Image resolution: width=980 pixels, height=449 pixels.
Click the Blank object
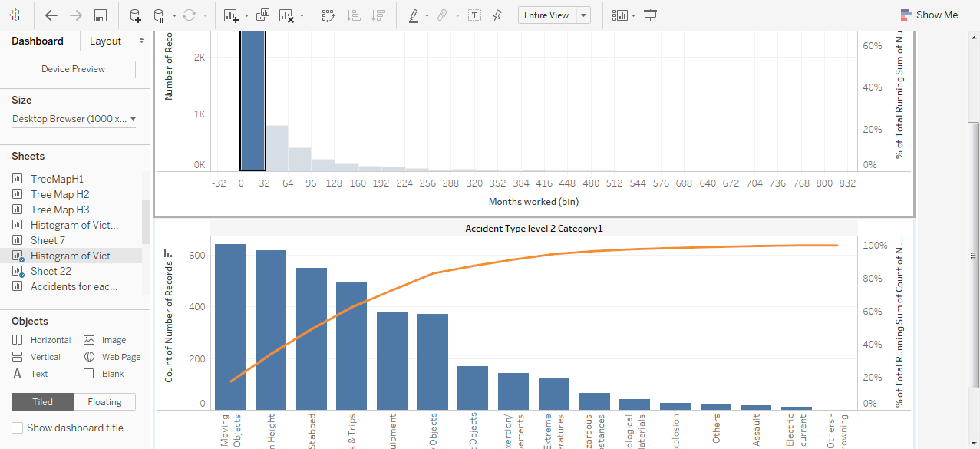pos(104,374)
